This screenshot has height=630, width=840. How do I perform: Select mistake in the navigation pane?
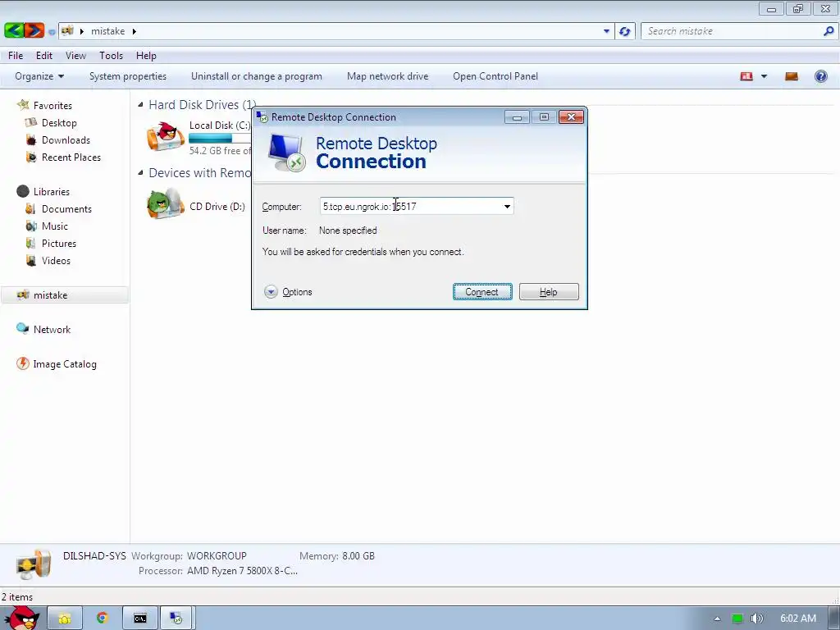50,294
